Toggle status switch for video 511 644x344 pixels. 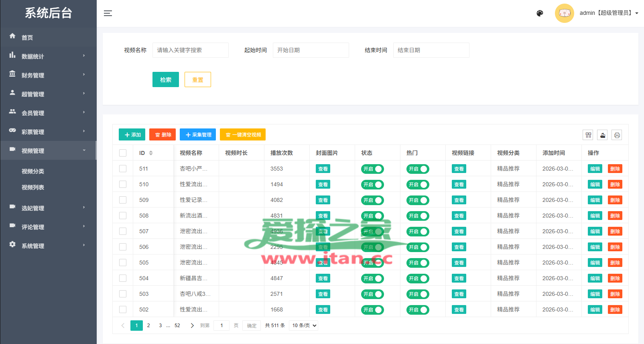(372, 169)
